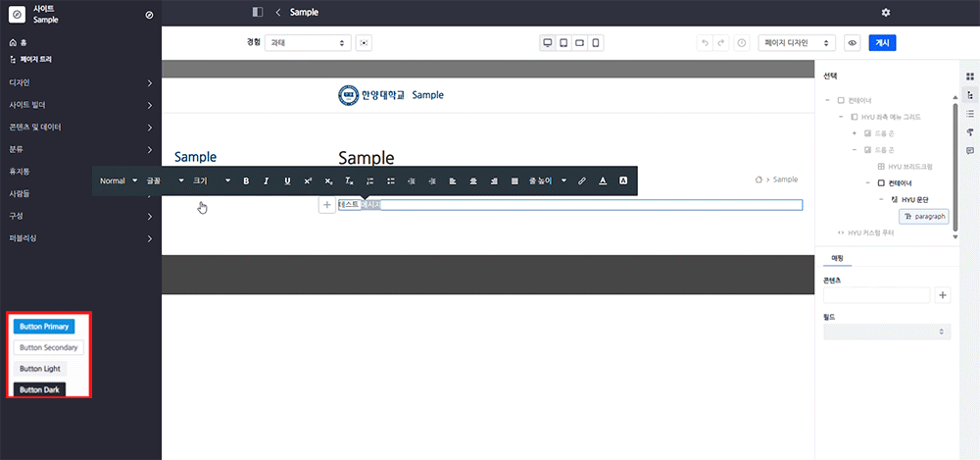Click the blue 게시 publish button

click(882, 43)
